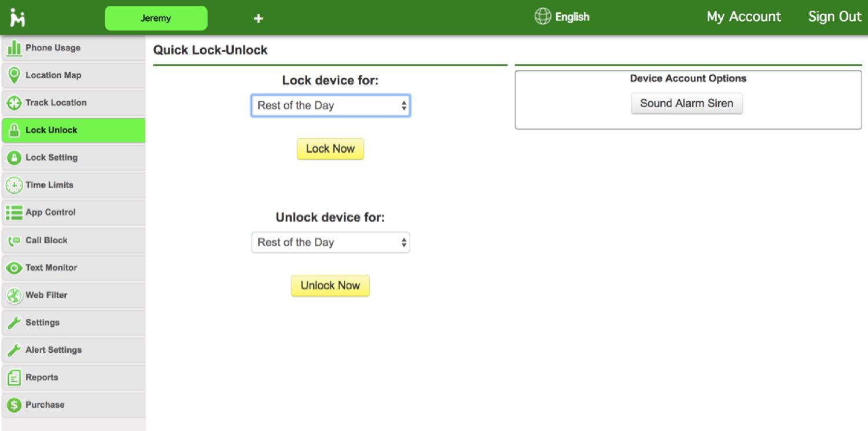Image resolution: width=868 pixels, height=431 pixels.
Task: Open Call Block in the sidebar
Action: 46,240
